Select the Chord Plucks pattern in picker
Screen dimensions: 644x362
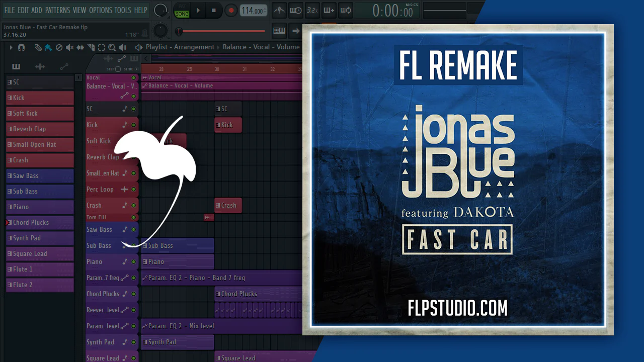[40, 222]
